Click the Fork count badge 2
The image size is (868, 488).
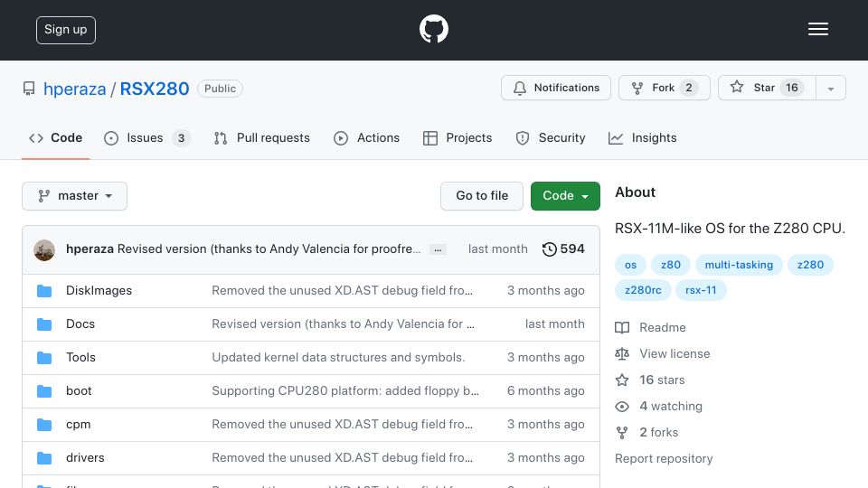click(689, 88)
